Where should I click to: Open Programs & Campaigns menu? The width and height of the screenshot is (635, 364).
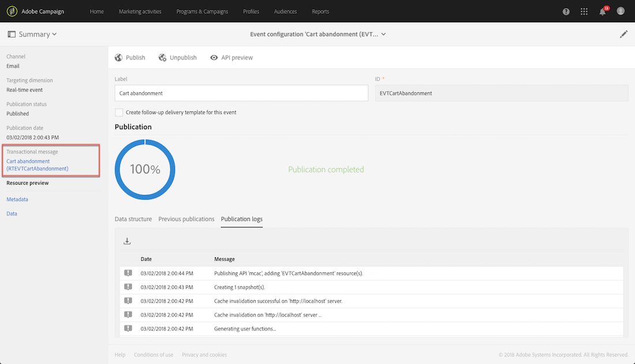pyautogui.click(x=202, y=12)
